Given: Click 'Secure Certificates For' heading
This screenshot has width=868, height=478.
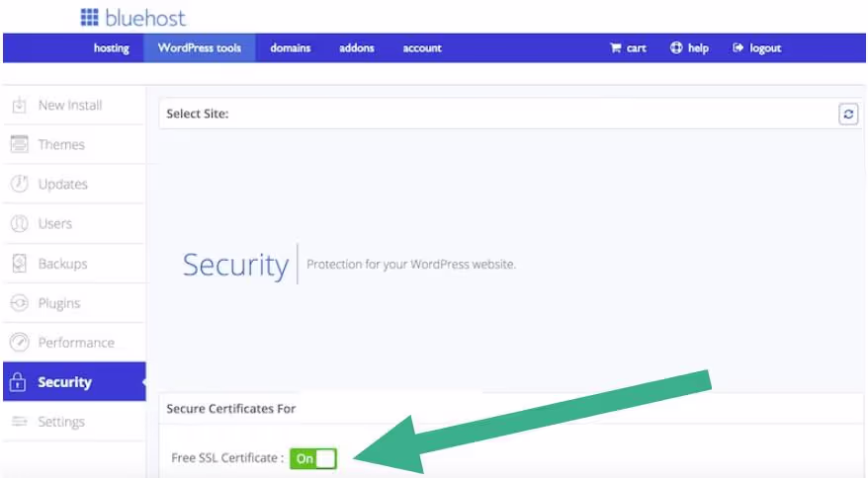Looking at the screenshot, I should pos(230,409).
